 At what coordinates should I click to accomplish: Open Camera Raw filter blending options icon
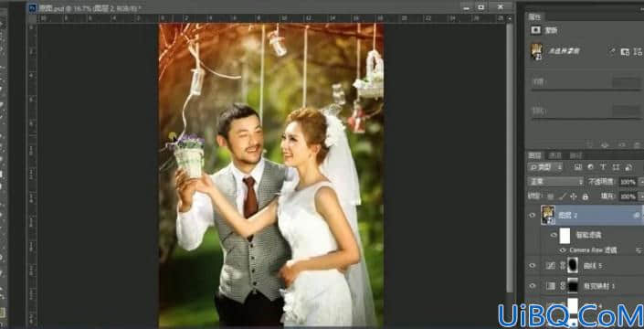coord(639,250)
